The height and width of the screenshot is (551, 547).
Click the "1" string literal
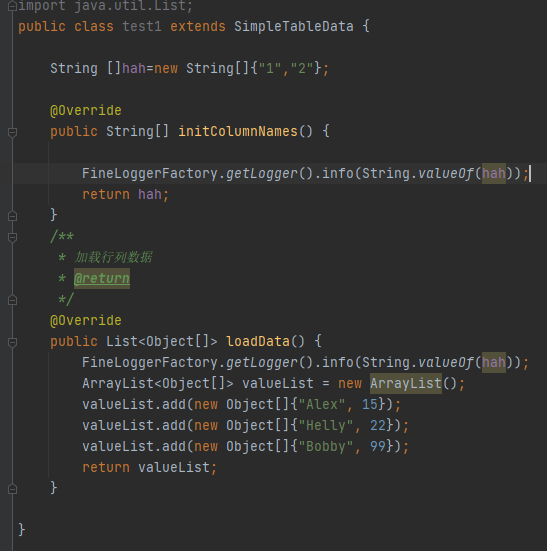click(x=270, y=68)
